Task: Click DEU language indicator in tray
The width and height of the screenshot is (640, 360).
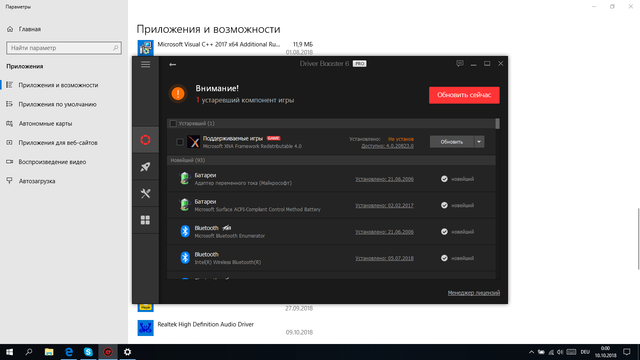Action: [x=585, y=352]
